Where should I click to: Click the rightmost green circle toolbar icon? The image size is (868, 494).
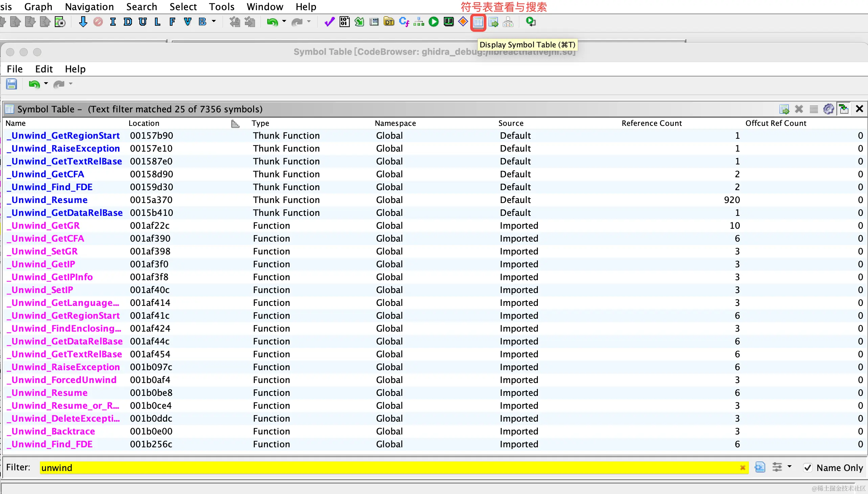[x=530, y=22]
